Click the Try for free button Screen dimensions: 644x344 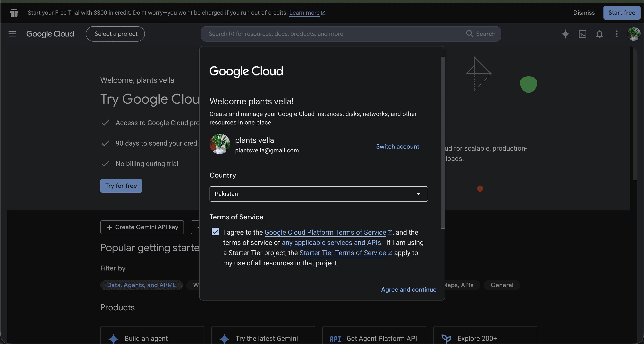121,186
